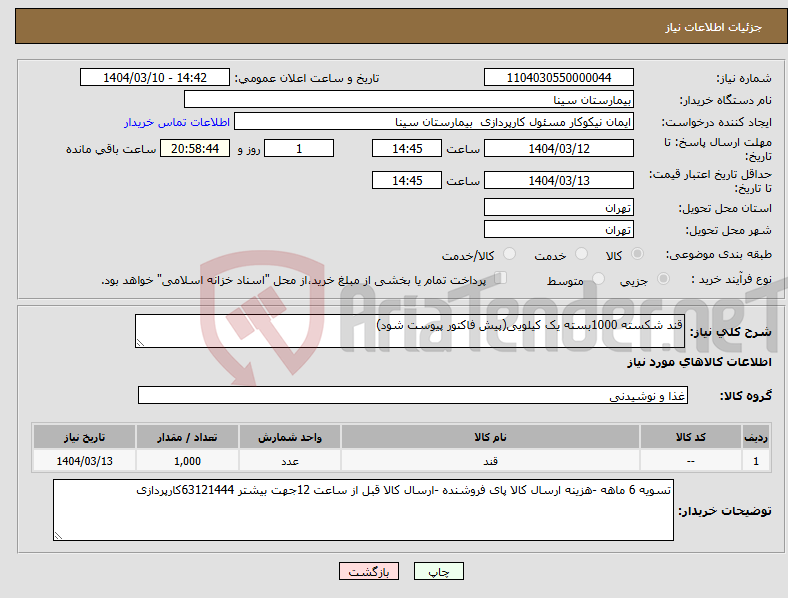Click the product name cell قند
This screenshot has width=788, height=598.
pyautogui.click(x=490, y=461)
